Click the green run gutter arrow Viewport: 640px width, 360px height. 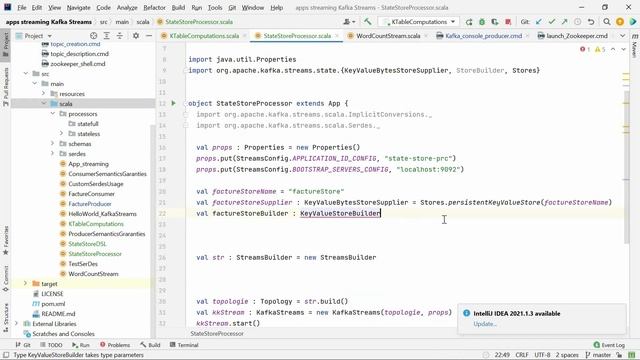pyautogui.click(x=173, y=103)
